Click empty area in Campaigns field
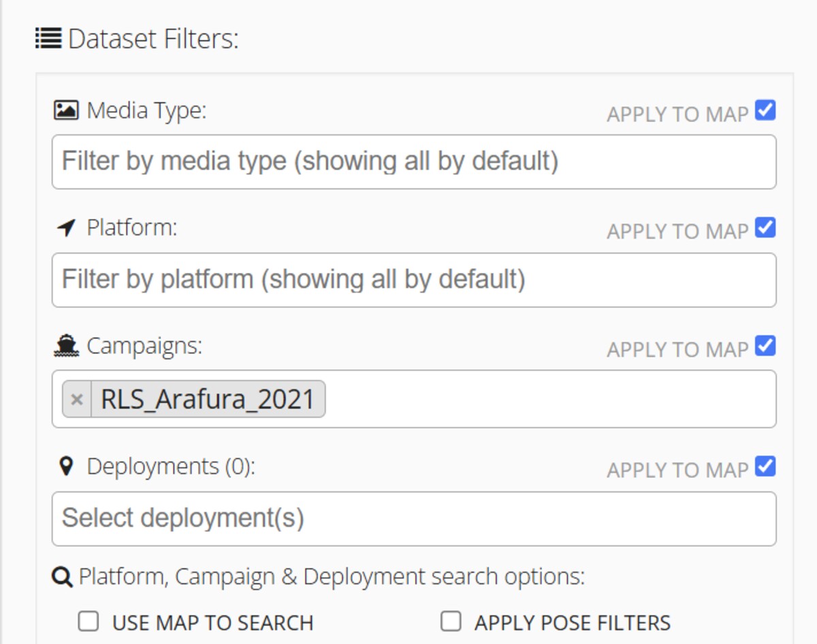Screen dimensions: 817x644 (x=545, y=399)
